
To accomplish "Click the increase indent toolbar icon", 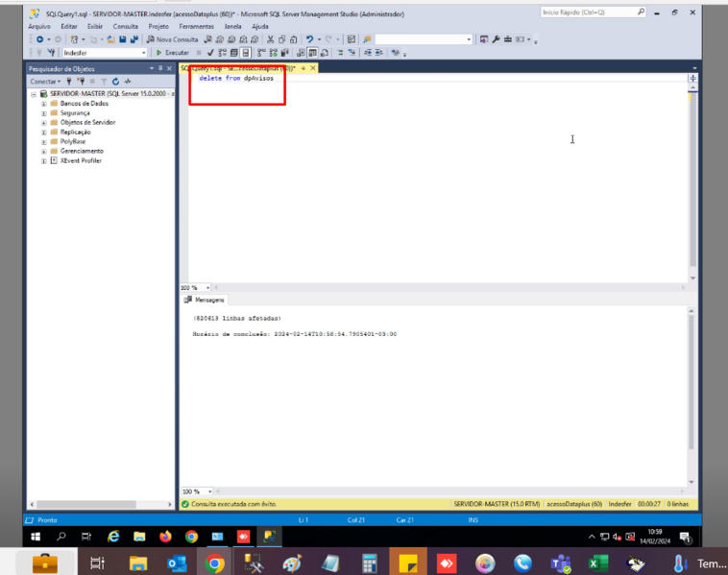I will [379, 53].
